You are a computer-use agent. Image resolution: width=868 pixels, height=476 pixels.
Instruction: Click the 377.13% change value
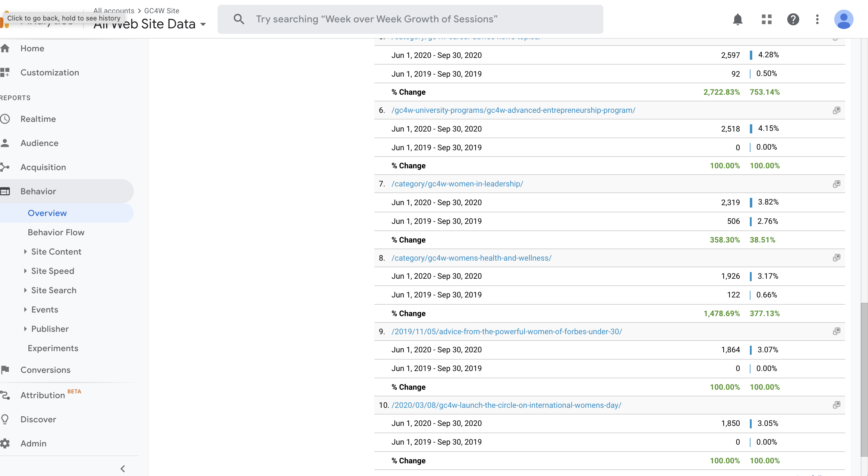coord(765,313)
